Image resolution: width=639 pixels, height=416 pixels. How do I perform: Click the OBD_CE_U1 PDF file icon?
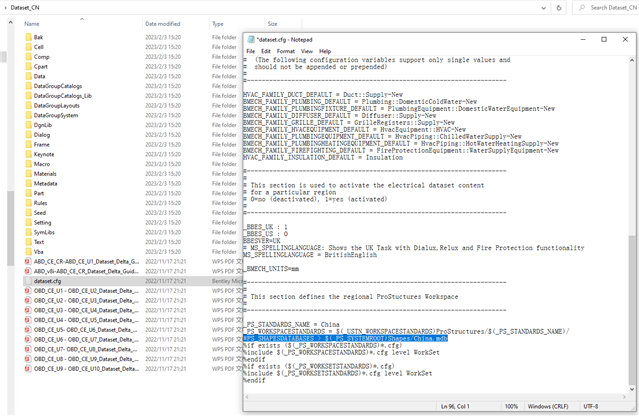click(x=28, y=291)
